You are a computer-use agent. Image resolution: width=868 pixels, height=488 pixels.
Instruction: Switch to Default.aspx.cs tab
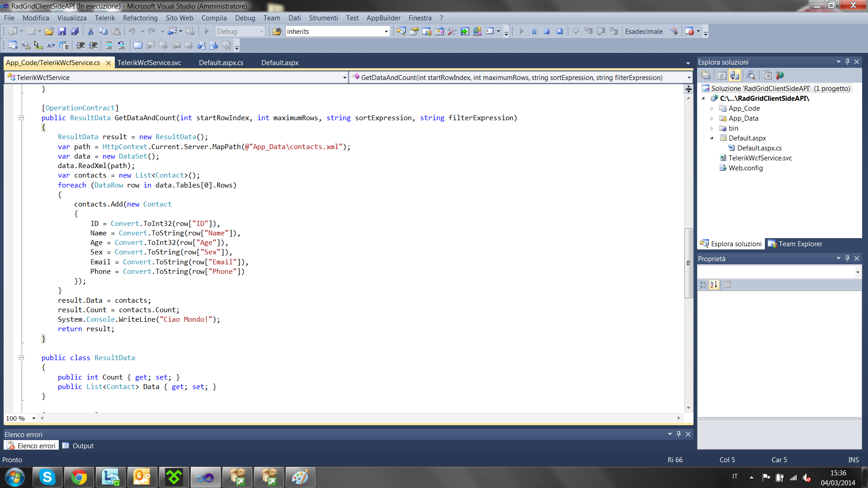[221, 63]
